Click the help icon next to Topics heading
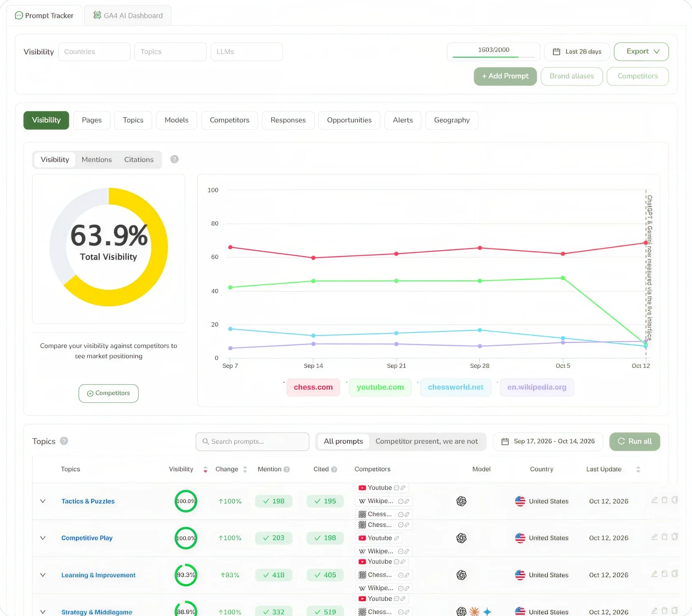Viewport: 692px width, 616px height. coord(64,441)
